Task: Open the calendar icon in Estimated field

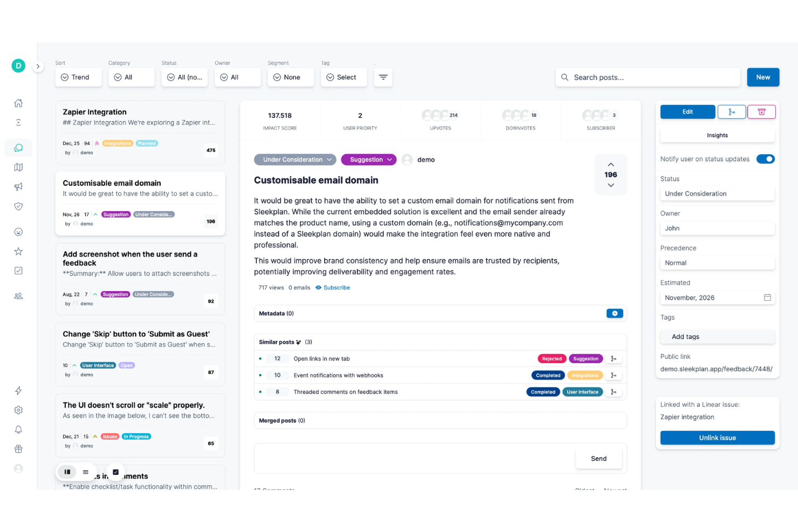Action: (x=767, y=298)
